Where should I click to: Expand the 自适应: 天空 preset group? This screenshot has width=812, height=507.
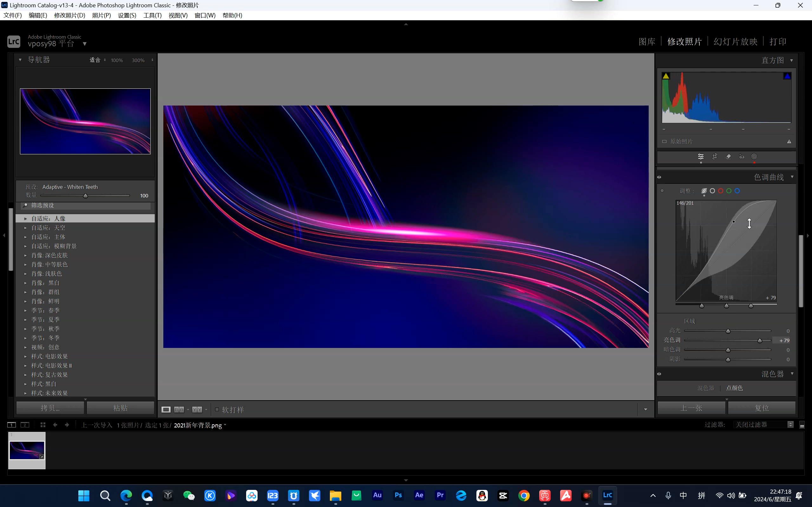[25, 228]
